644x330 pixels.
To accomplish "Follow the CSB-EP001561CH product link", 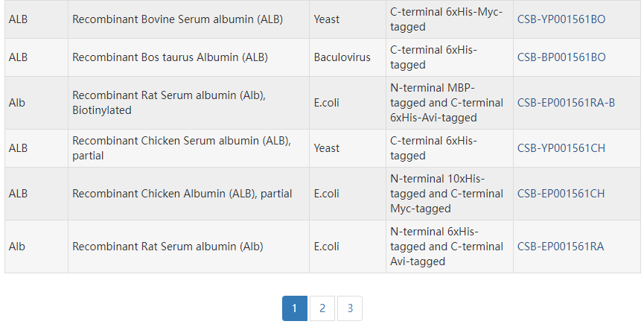I will point(561,194).
